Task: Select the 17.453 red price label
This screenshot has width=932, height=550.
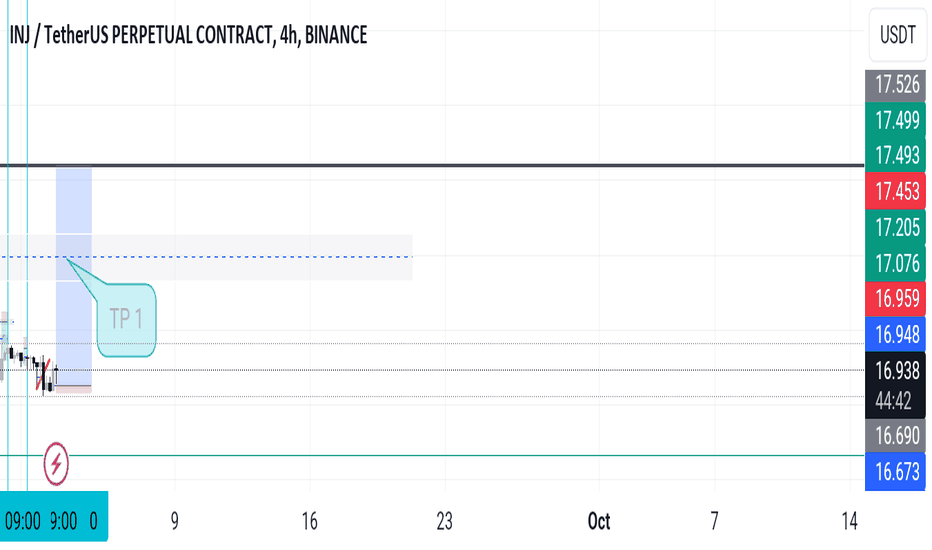Action: tap(895, 191)
